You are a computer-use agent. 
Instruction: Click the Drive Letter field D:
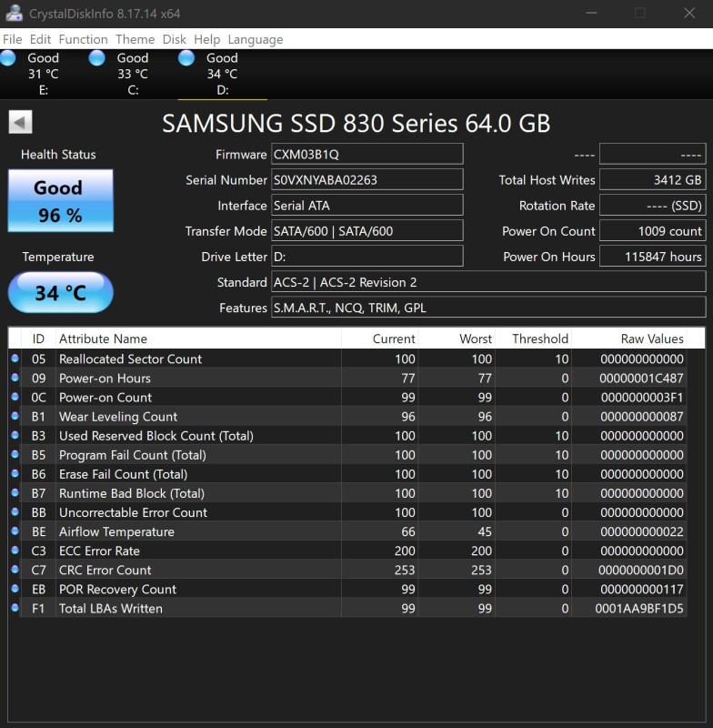click(367, 257)
